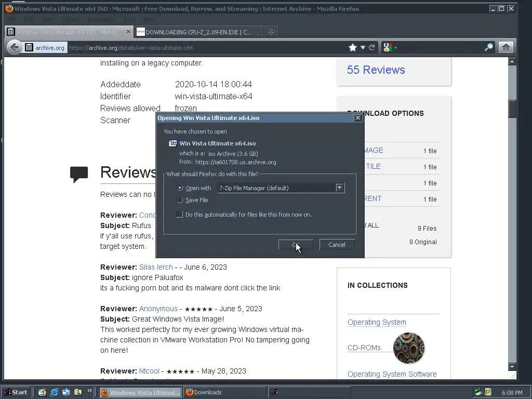This screenshot has width=532, height=399.
Task: Select the Windows Vista Ultimate taskbar button
Action: (141, 392)
